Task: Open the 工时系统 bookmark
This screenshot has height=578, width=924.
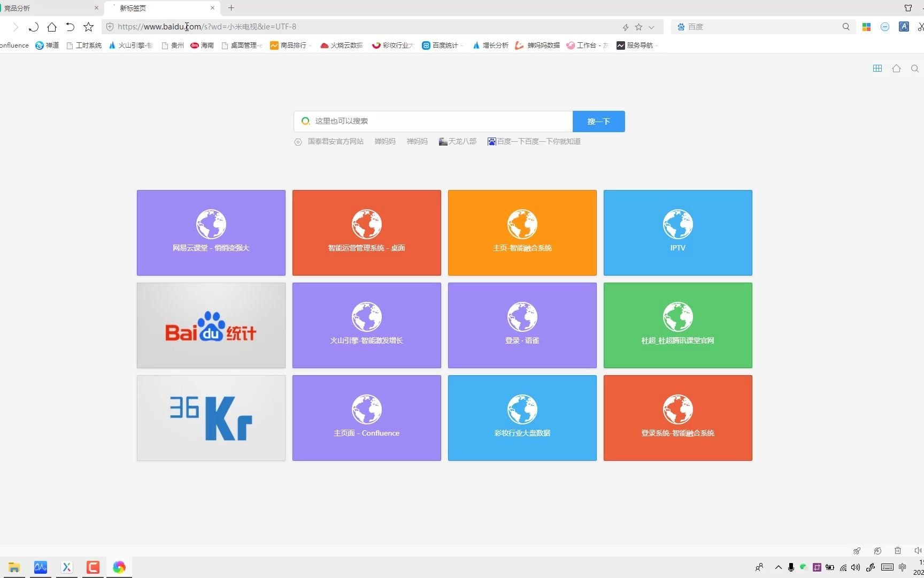Action: coord(84,45)
